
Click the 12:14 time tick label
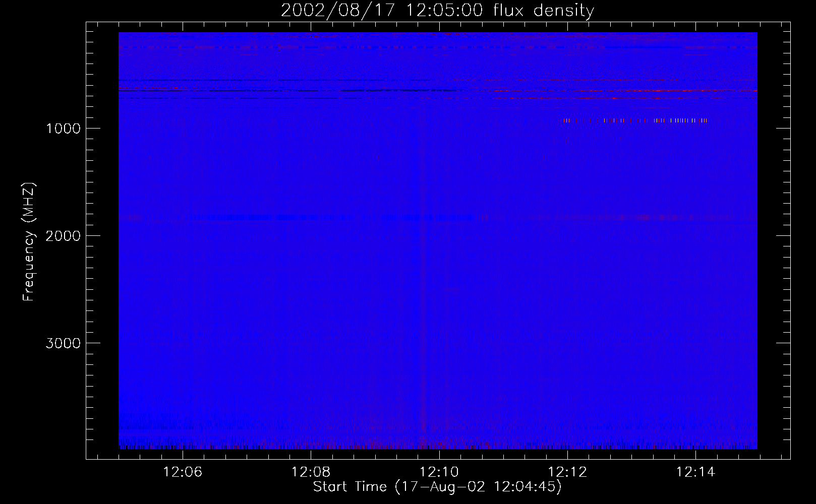click(x=696, y=472)
